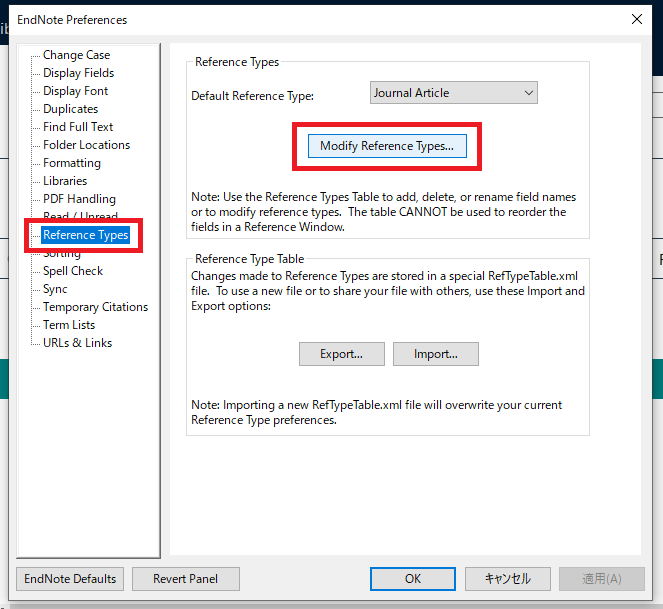The width and height of the screenshot is (663, 609).
Task: Open the Display Fields preference panel
Action: tap(78, 73)
